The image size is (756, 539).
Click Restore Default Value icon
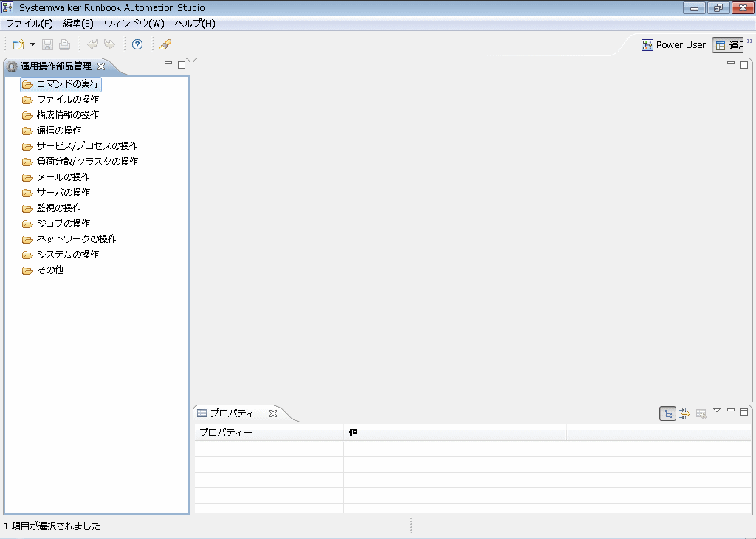click(701, 413)
